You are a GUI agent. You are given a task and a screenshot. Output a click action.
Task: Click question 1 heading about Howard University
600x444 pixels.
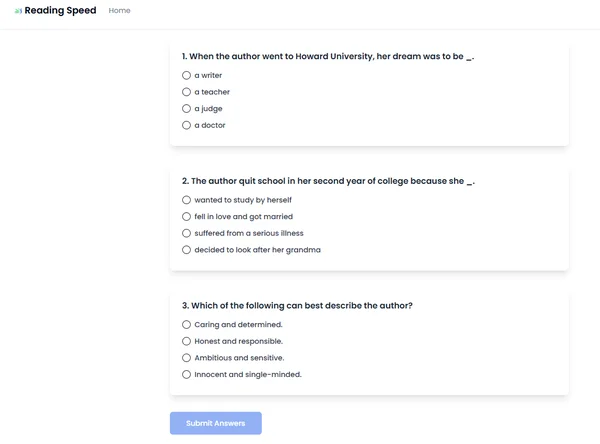pyautogui.click(x=328, y=56)
